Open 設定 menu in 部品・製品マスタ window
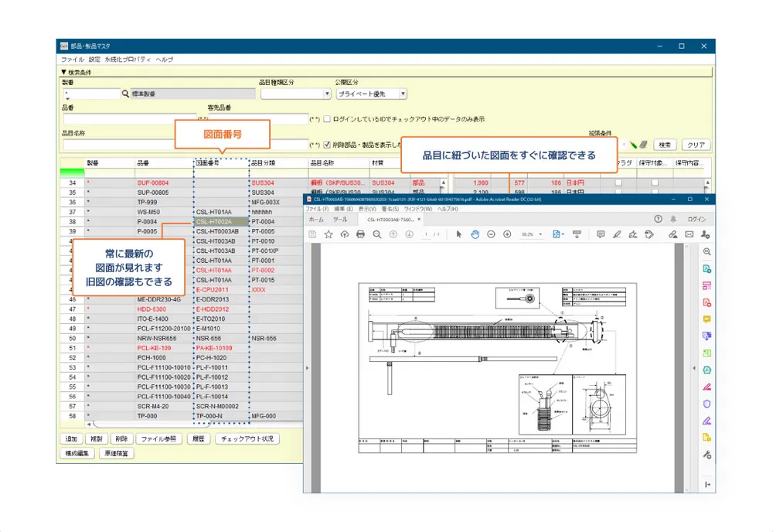This screenshot has height=532, width=773. (x=94, y=60)
